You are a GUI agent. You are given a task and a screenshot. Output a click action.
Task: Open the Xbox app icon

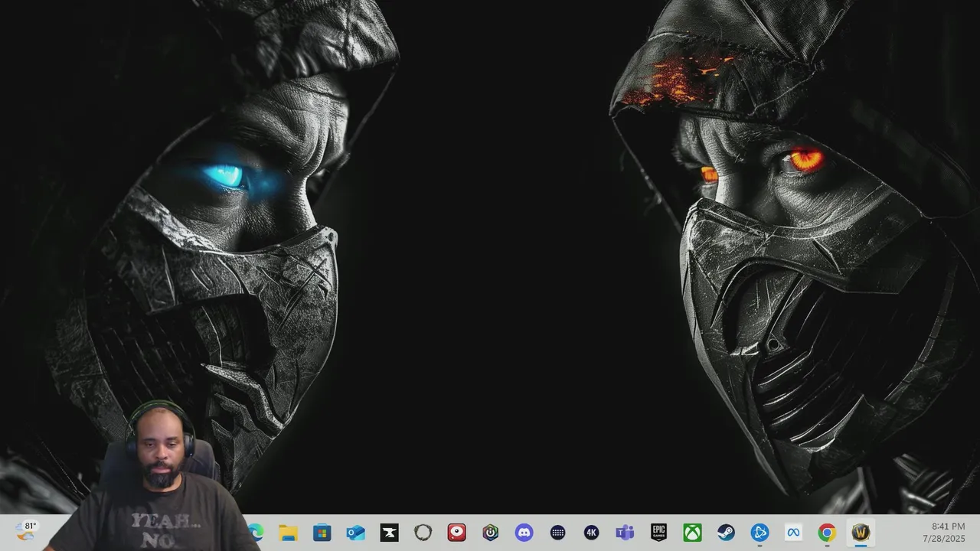pos(692,533)
